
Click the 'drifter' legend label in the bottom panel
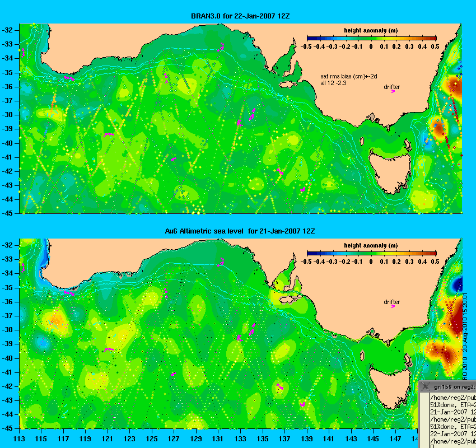coord(391,302)
